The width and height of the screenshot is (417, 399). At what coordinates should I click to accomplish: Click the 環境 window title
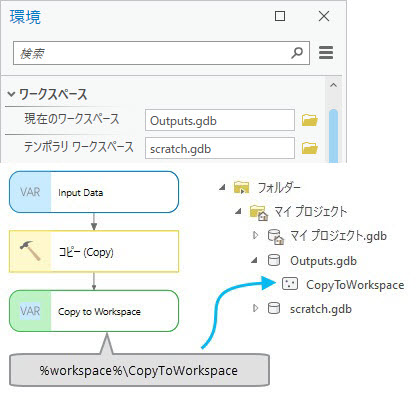pos(25,16)
